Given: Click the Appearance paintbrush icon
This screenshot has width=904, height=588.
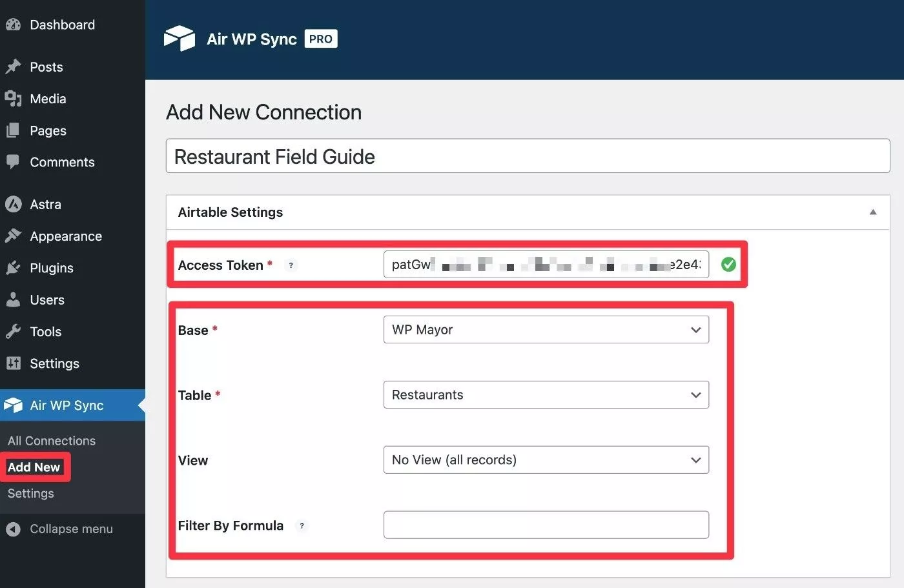Looking at the screenshot, I should coord(13,236).
